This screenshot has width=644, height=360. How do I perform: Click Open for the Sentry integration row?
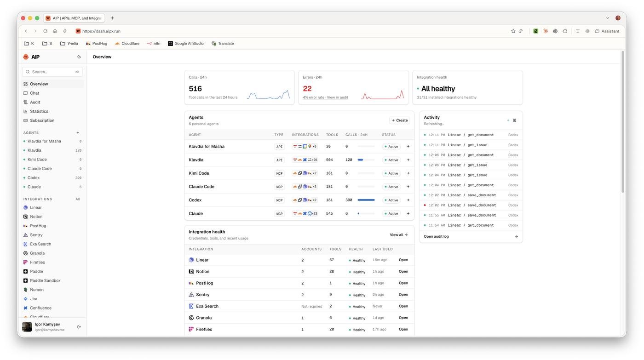(403, 295)
